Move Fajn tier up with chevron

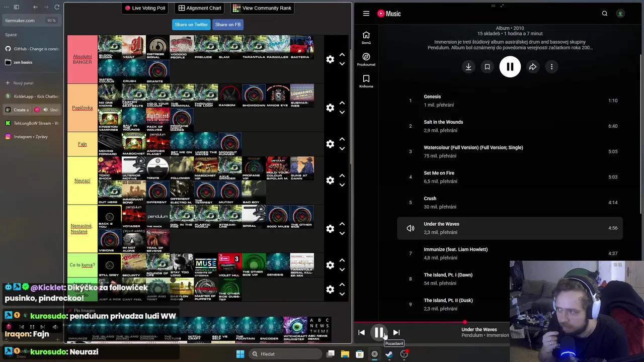(342, 139)
